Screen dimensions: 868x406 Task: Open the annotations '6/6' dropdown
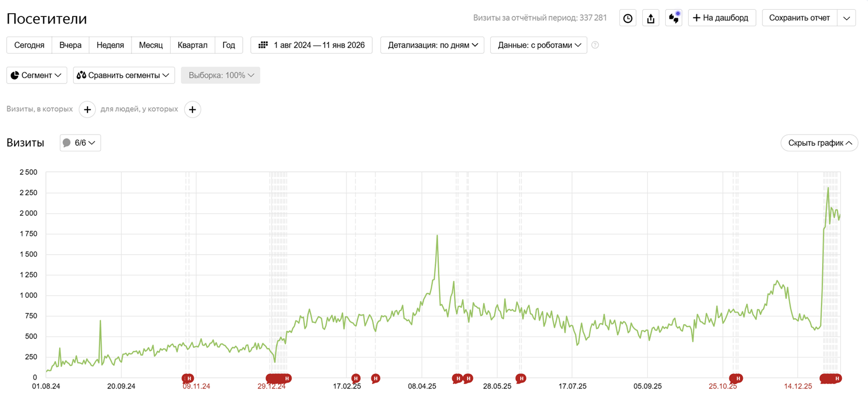coord(80,143)
